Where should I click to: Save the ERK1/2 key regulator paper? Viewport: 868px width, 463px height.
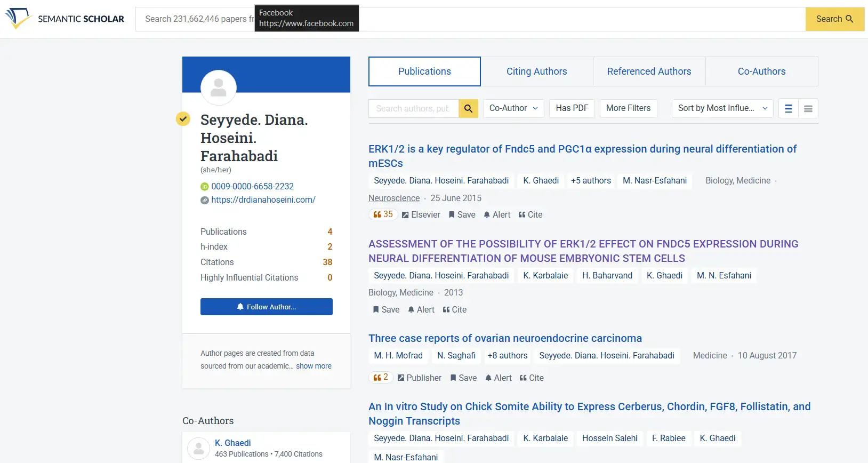point(462,214)
